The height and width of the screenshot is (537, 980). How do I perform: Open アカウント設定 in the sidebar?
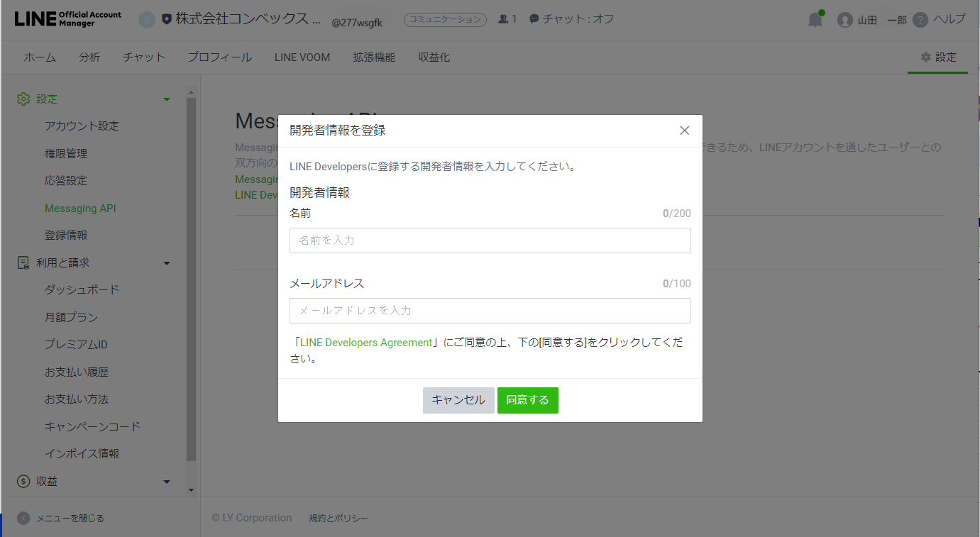[82, 126]
